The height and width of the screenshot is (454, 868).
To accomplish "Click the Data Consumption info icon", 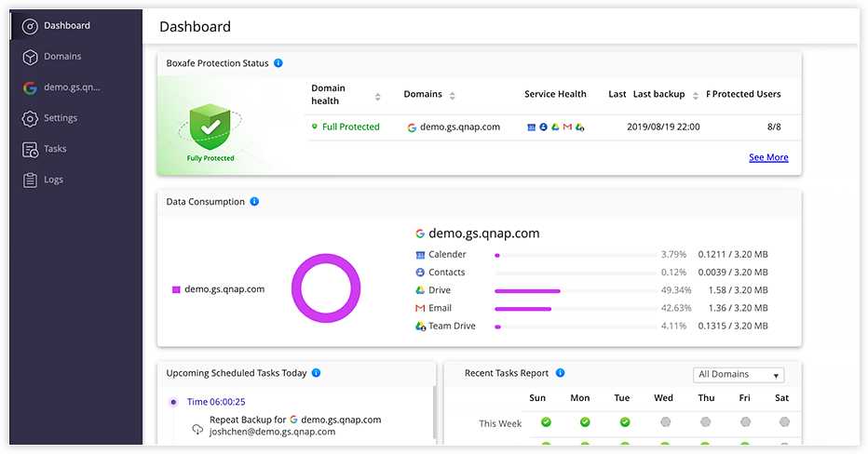I will point(254,202).
